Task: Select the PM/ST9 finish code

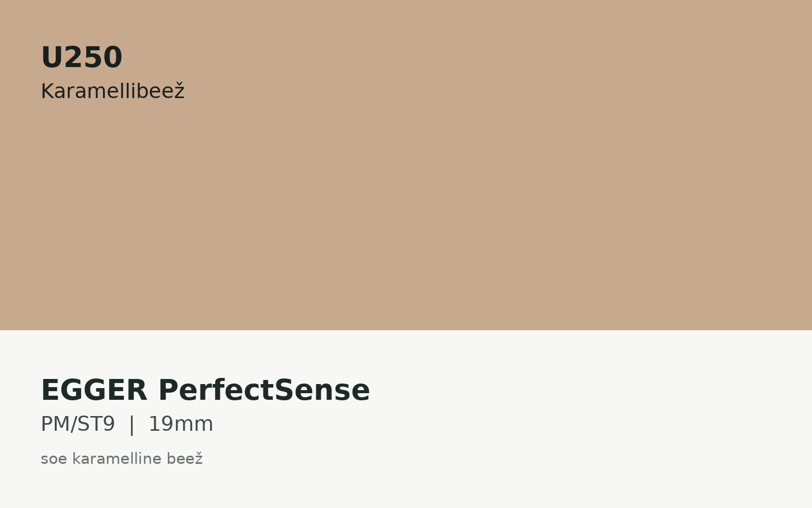Action: tap(78, 424)
